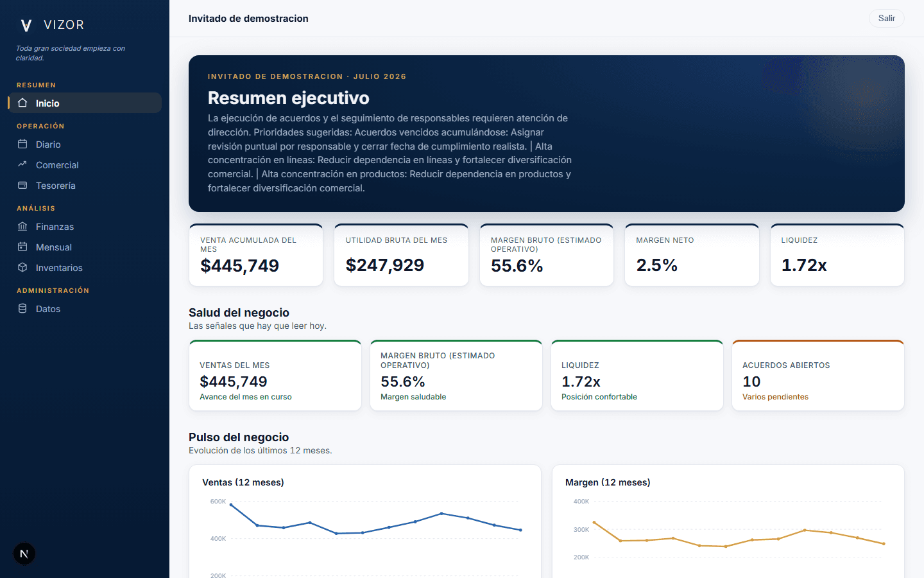Click the 'Avance del mes en curso' text
This screenshot has width=924, height=578.
(x=246, y=397)
